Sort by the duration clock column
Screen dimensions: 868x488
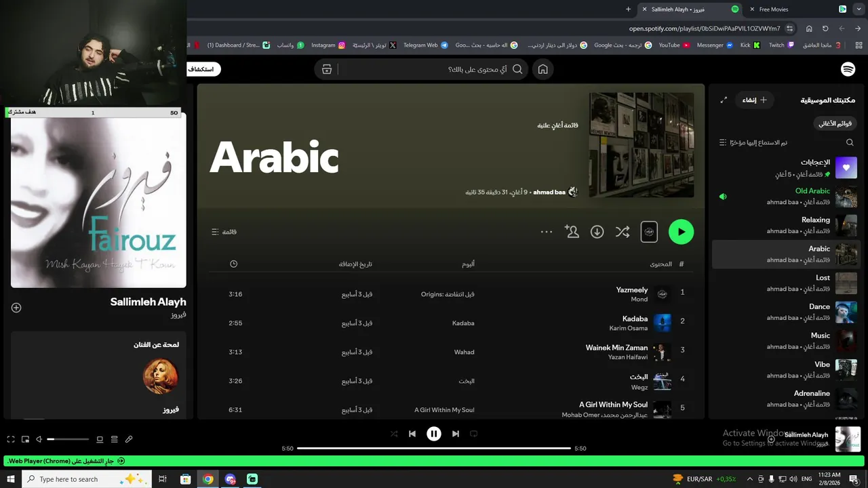[234, 264]
